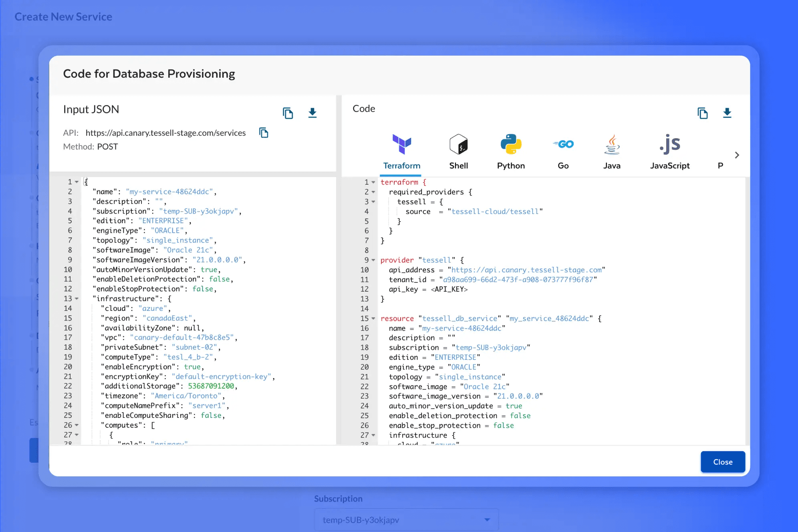The width and height of the screenshot is (798, 532).
Task: Download the generated code file
Action: point(727,113)
